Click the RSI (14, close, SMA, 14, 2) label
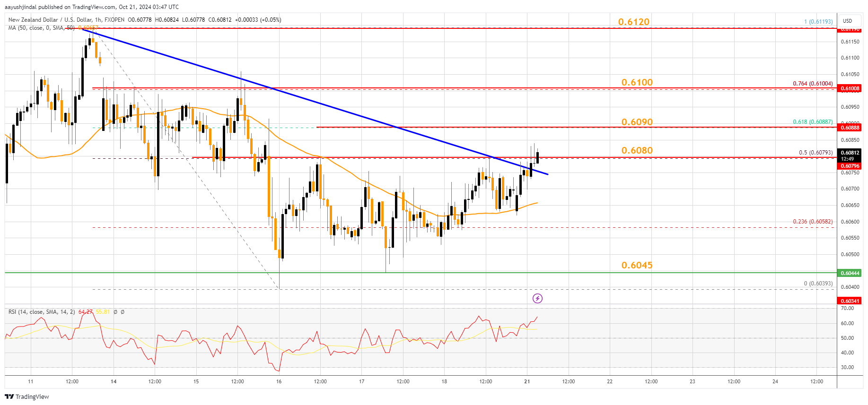The width and height of the screenshot is (868, 405). (42, 312)
